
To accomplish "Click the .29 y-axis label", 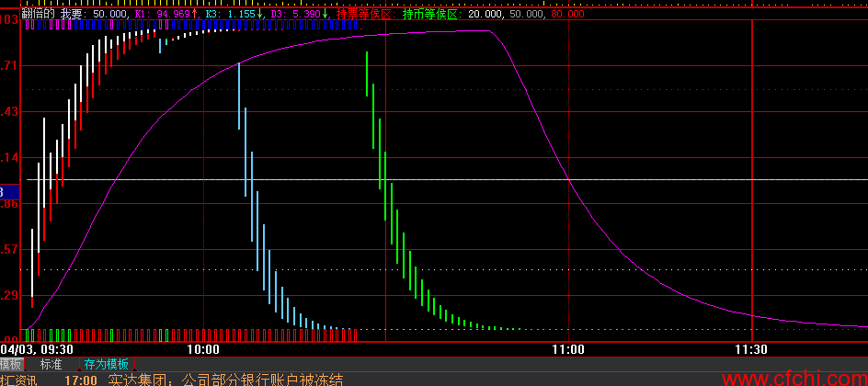I will point(9,295).
